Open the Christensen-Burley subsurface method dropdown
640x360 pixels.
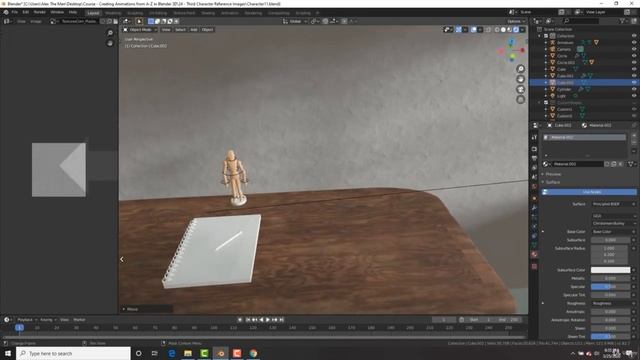point(613,224)
